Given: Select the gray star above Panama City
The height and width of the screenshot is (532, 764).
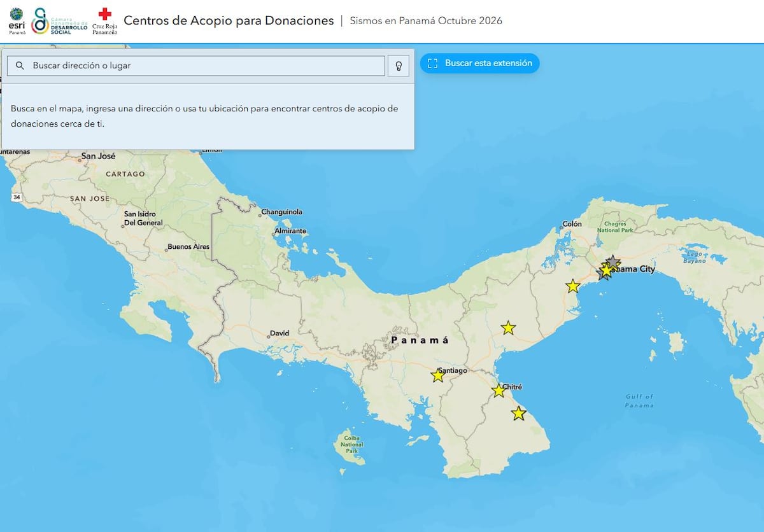Looking at the screenshot, I should 612,262.
